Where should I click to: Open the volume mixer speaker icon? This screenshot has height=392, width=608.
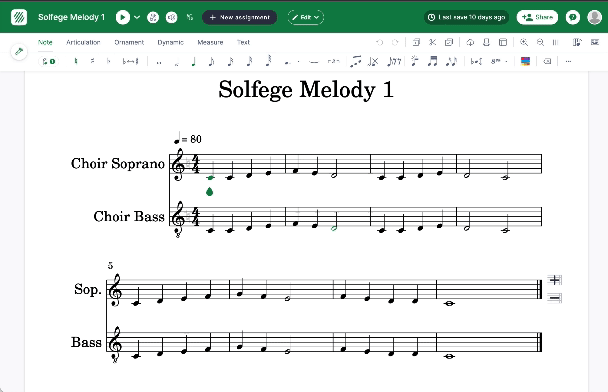pos(171,17)
